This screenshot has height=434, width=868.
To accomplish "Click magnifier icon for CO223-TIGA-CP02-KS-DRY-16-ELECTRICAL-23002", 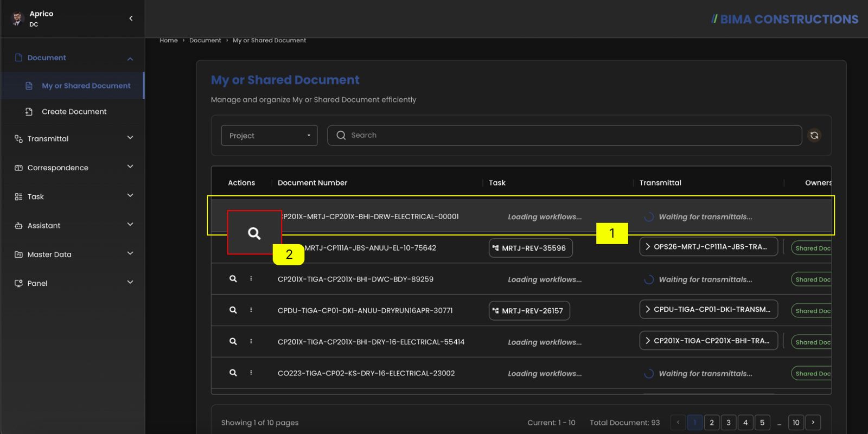I will pyautogui.click(x=233, y=373).
